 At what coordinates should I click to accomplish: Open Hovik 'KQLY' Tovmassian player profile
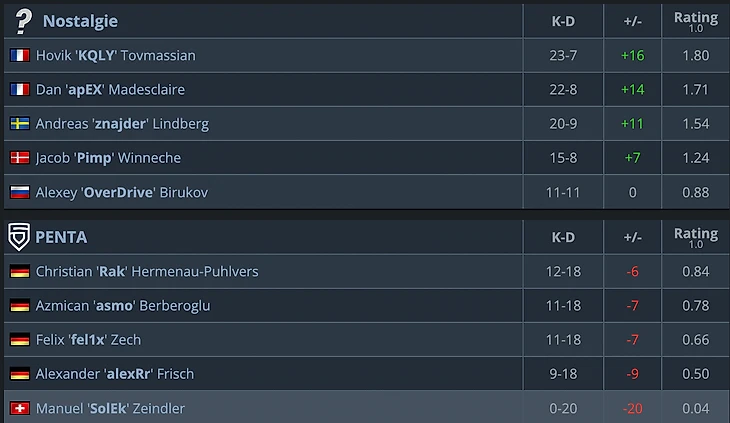tap(115, 55)
